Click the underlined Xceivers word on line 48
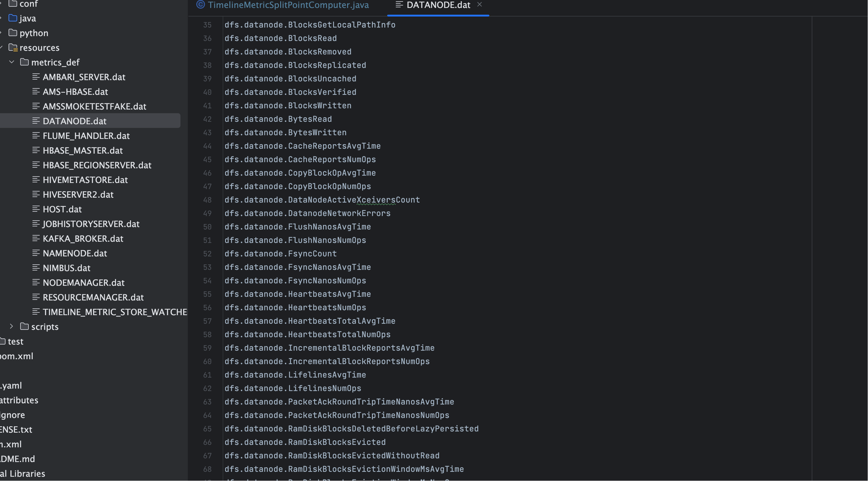 (376, 200)
